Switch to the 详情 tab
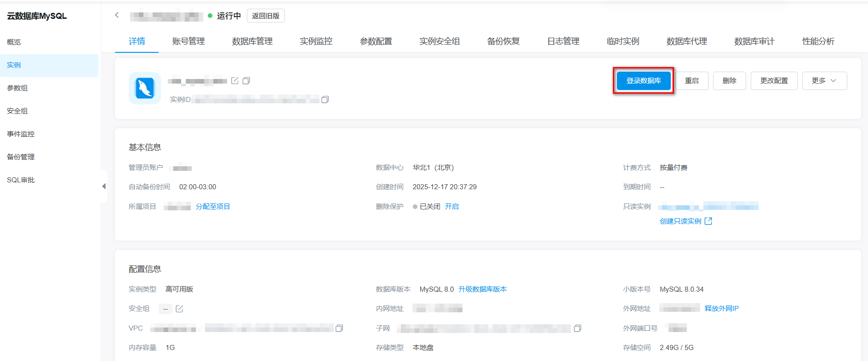The image size is (868, 361). pyautogui.click(x=137, y=41)
